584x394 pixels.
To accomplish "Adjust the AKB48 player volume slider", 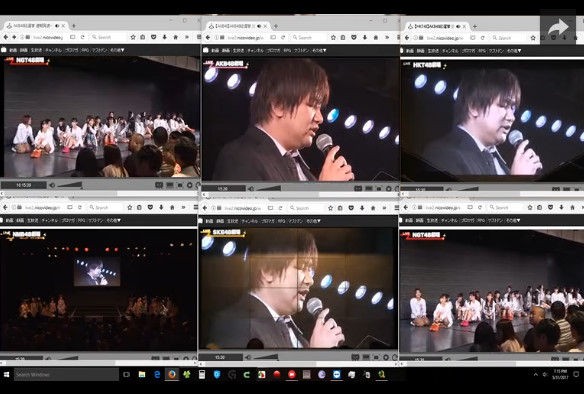I will [x=268, y=188].
